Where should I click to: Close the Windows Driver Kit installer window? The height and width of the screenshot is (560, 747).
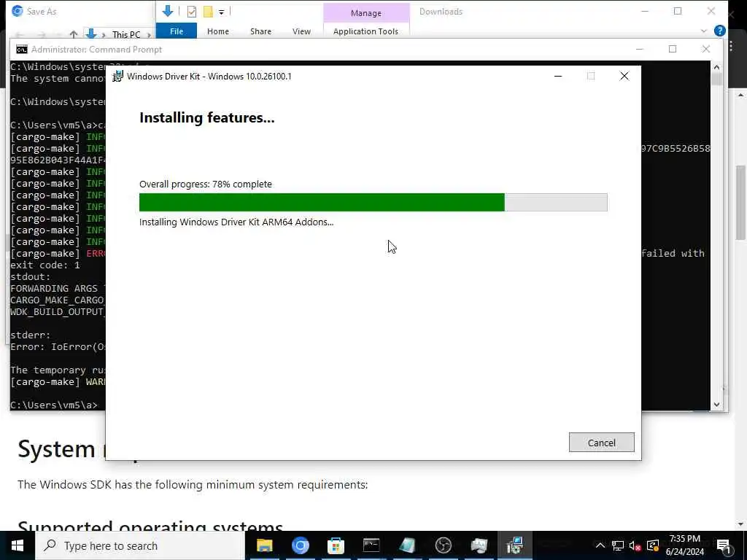click(x=624, y=76)
